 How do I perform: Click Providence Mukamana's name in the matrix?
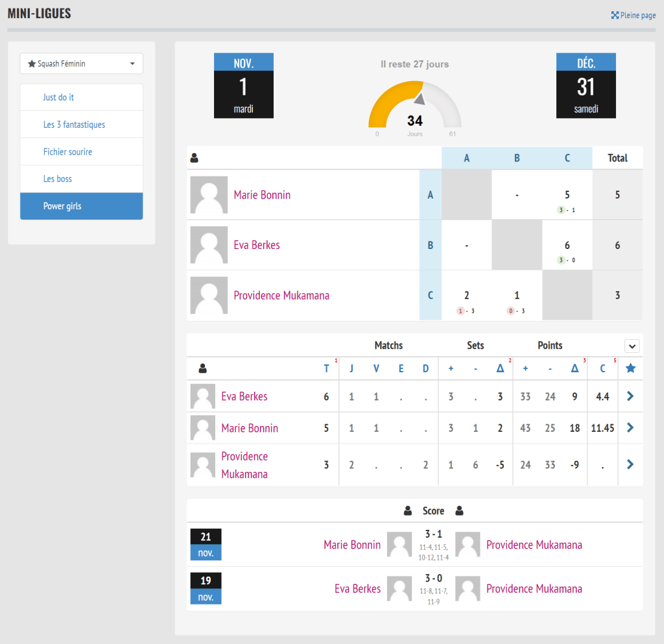point(281,296)
